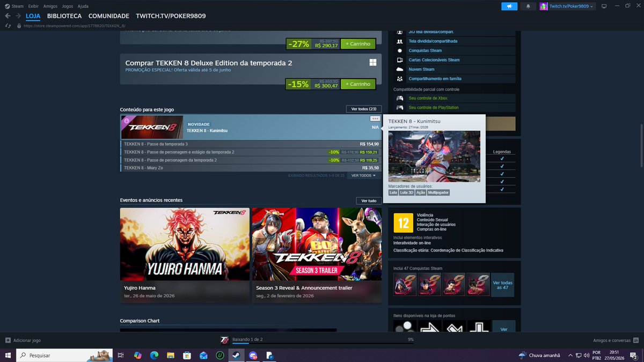Open the Yujiro Hanma event card

(185, 255)
